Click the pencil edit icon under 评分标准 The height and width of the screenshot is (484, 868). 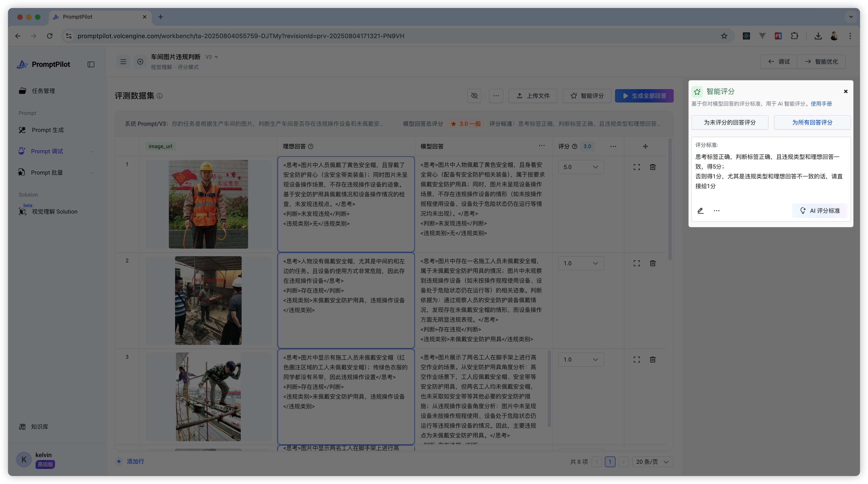pos(700,211)
